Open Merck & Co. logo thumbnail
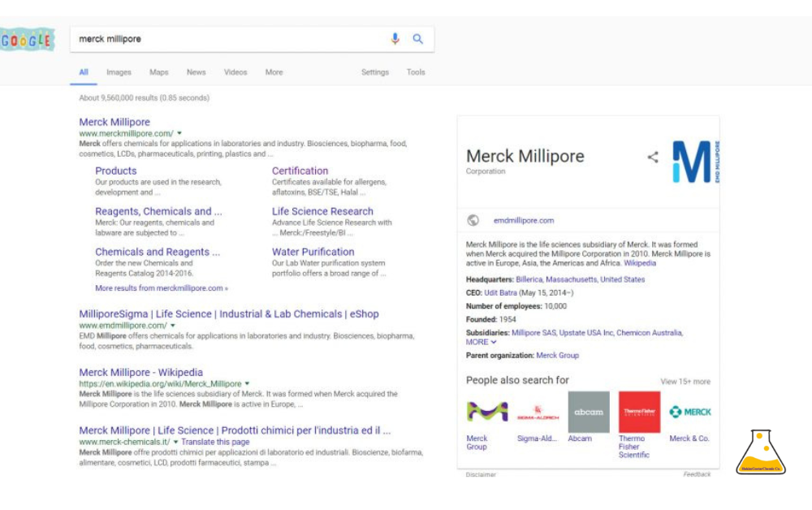The image size is (812, 510). click(x=689, y=413)
